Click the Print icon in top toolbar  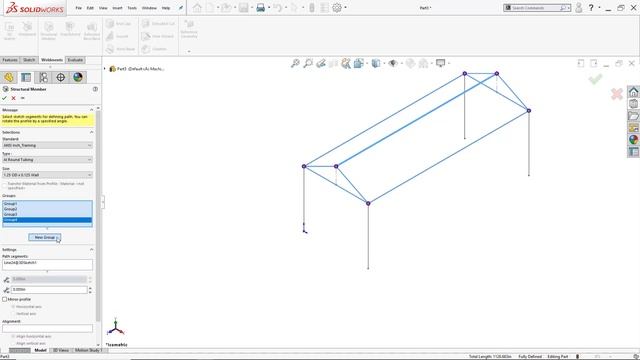click(x=260, y=8)
